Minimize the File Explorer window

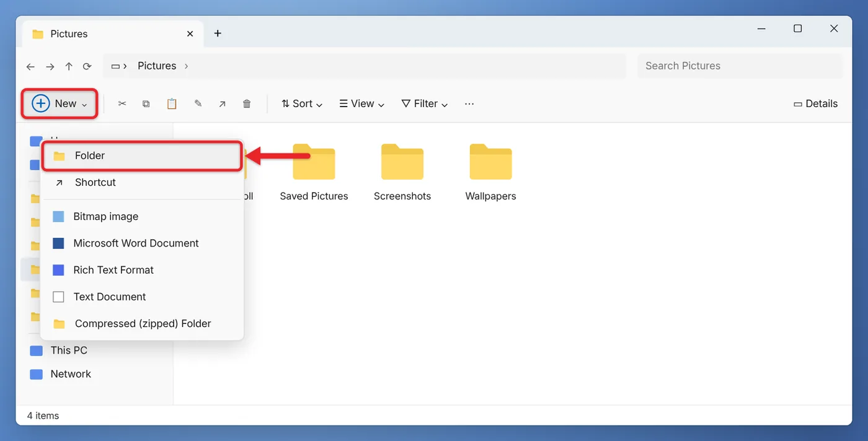coord(761,28)
